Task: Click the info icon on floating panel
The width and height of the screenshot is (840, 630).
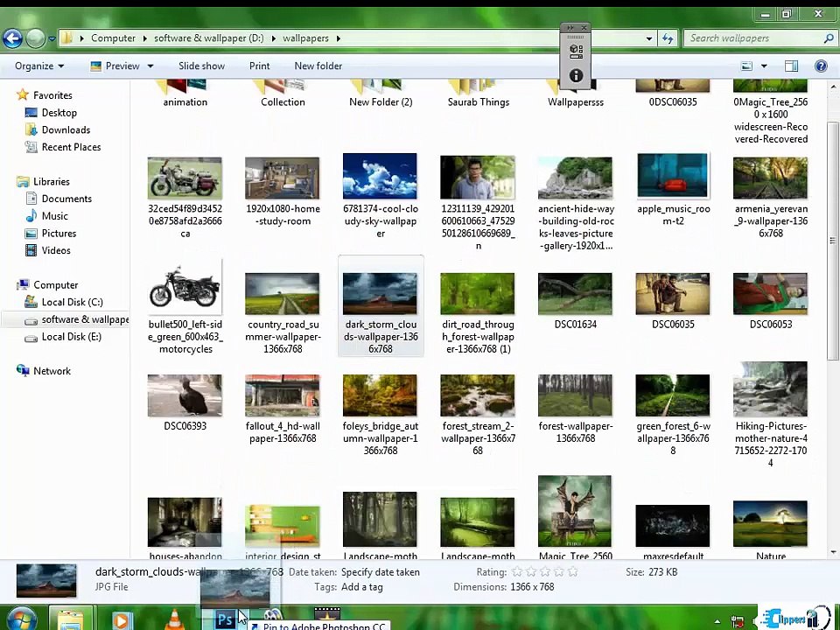Action: 576,76
